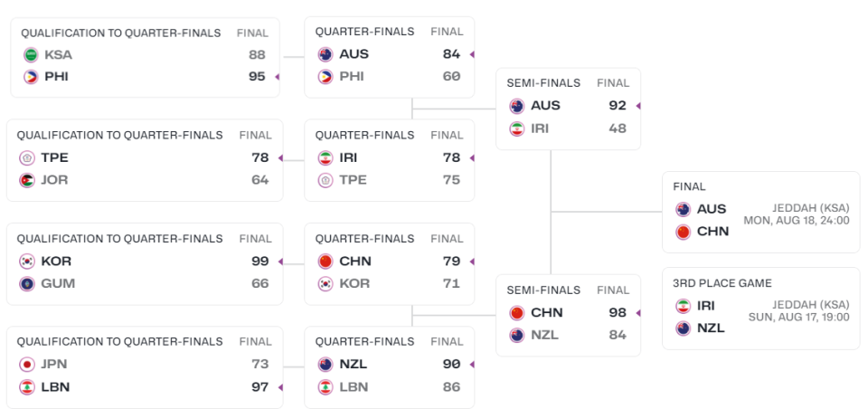Click the Saudi Arabia flag beside KSA
The image size is (868, 409).
pos(32,54)
